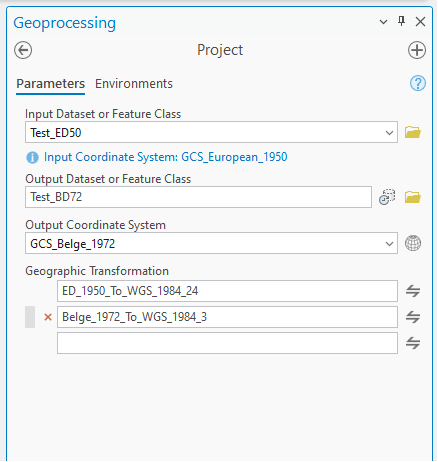Click the Output Coordinate System label

95,225
